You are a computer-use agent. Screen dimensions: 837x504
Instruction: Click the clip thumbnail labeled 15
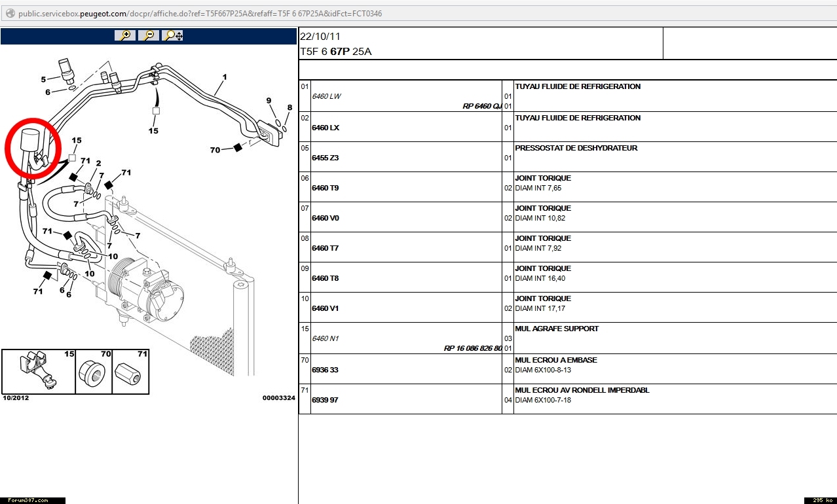38,372
